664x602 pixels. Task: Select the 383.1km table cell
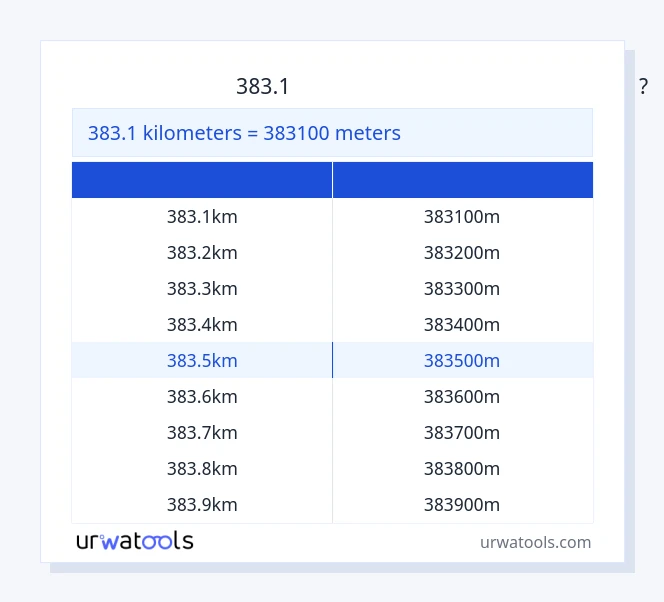(202, 217)
